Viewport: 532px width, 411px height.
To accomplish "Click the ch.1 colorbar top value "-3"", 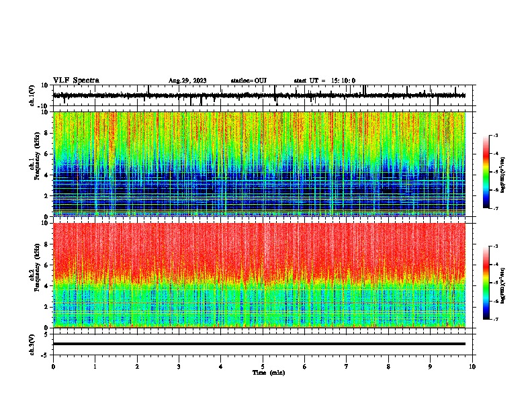I will tap(496, 136).
